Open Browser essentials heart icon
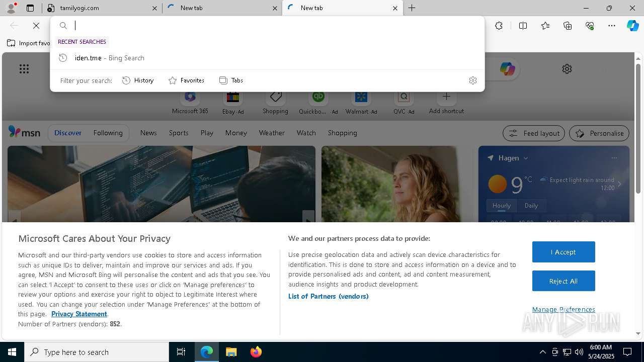Screen dimensions: 644x362 pyautogui.click(x=590, y=26)
